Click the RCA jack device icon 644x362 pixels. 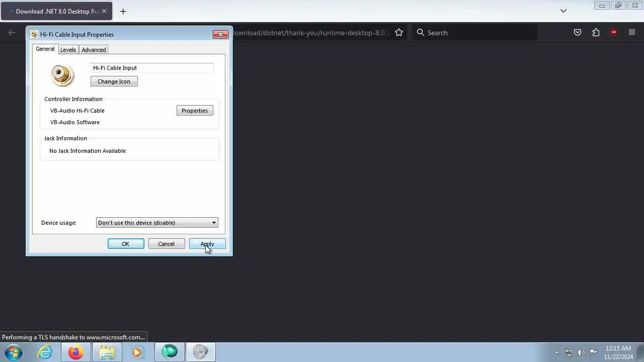[x=63, y=75]
